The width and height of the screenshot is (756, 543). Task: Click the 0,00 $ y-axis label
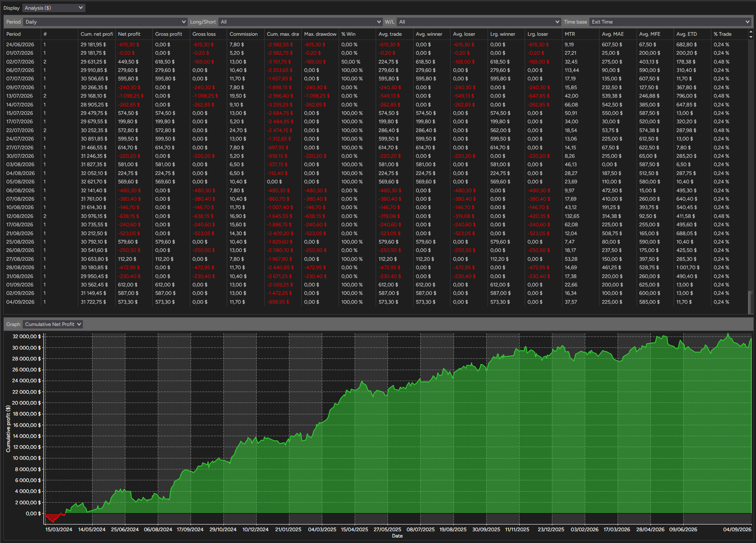tap(34, 514)
